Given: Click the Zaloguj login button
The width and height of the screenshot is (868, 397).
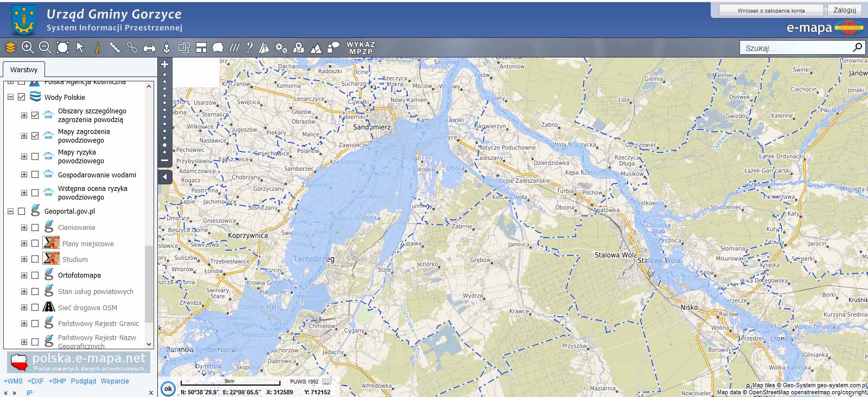Looking at the screenshot, I should 844,10.
